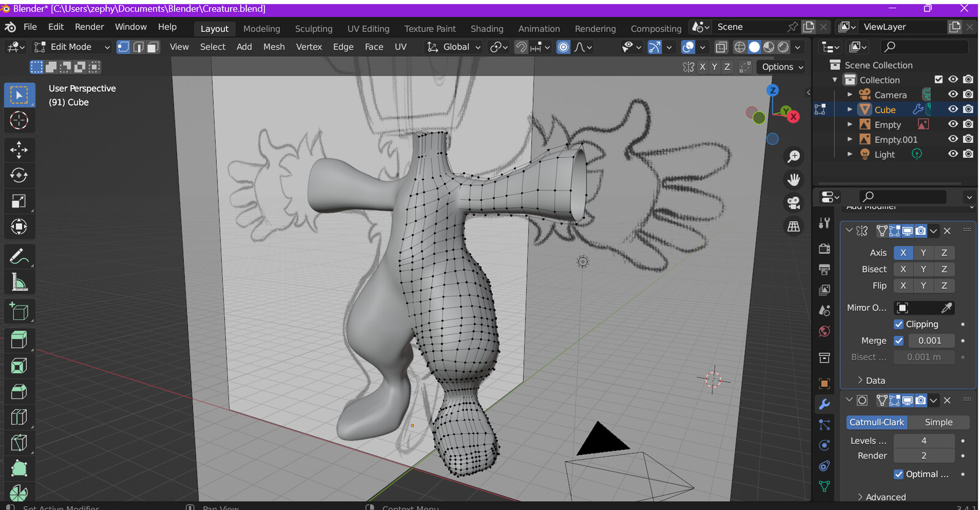980x510 pixels.
Task: Click the zoom magnifier viewport icon
Action: tap(794, 156)
